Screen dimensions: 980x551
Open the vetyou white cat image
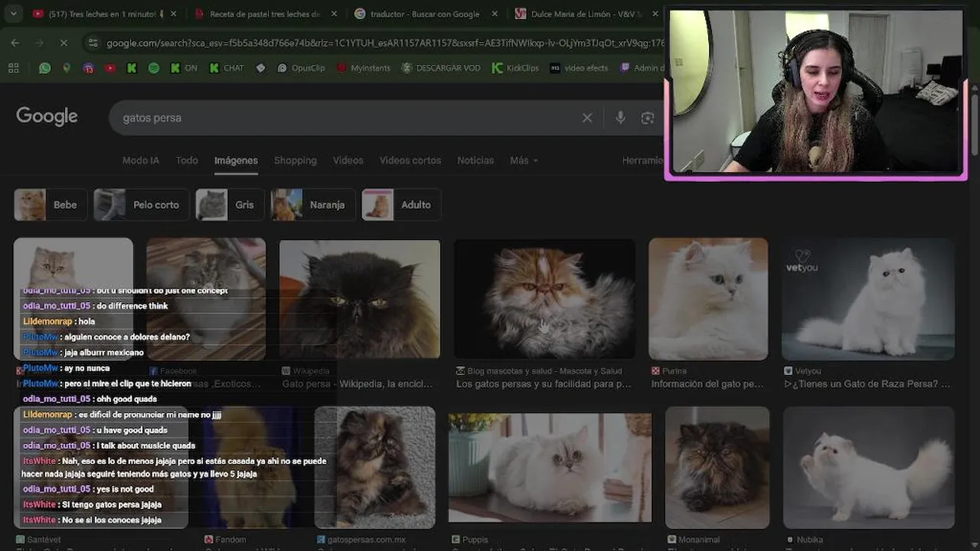coord(868,298)
